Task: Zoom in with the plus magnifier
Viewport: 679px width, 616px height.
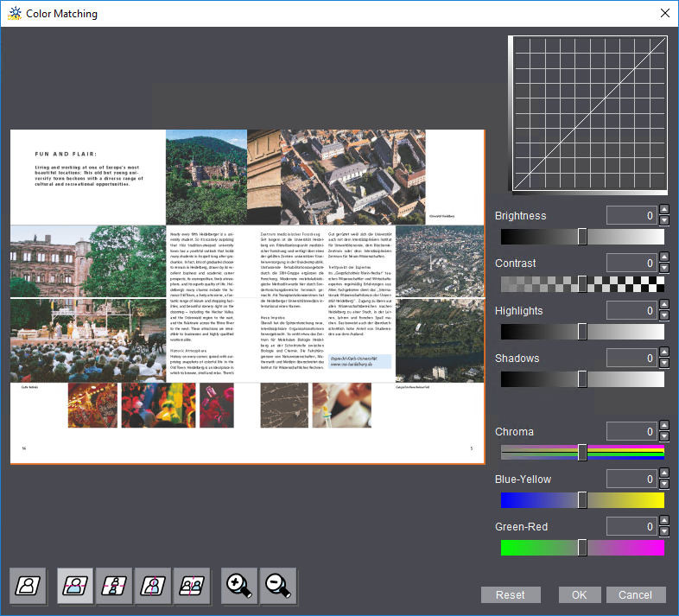Action: [239, 586]
